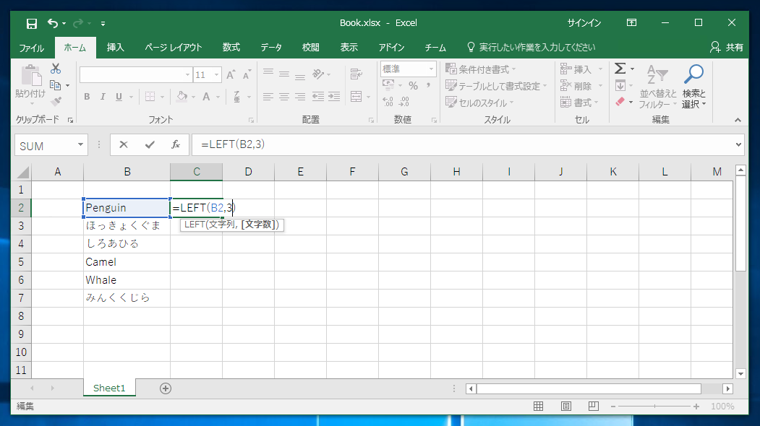This screenshot has width=760, height=426.
Task: Open the 表示 ribbon tab
Action: coord(348,47)
